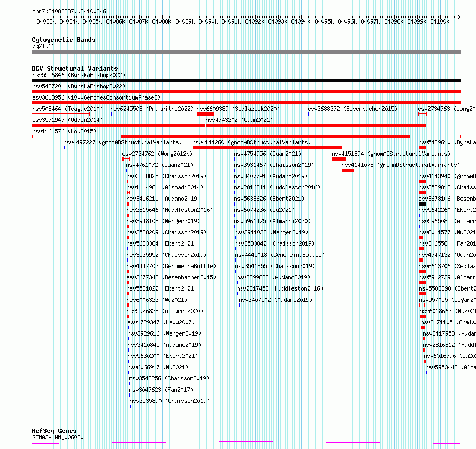Open nsv4445018 (GenomeinaBottle) variant
Image resolution: width=476 pixels, height=449 pixels.
pos(280,255)
